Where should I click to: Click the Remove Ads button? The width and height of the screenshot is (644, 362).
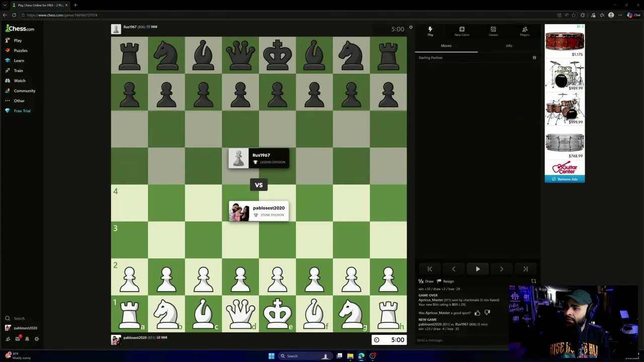565,179
